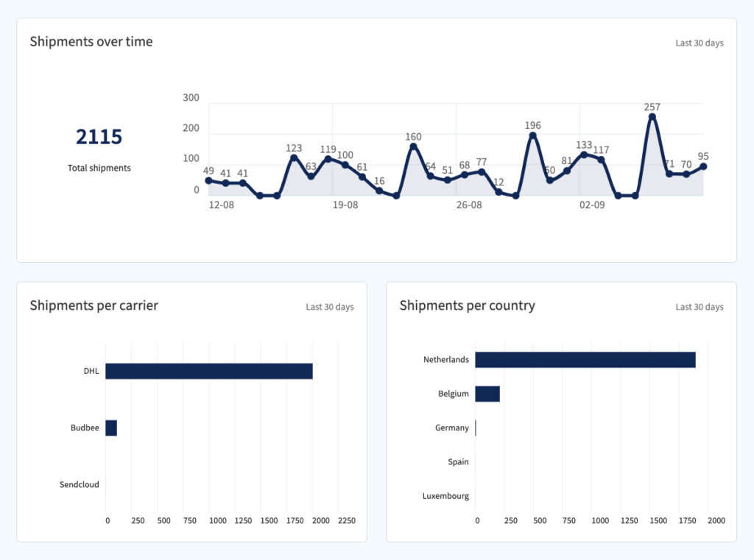Open the Last 30 days filter on Shipments per carrier
The width and height of the screenshot is (754, 560).
click(330, 307)
